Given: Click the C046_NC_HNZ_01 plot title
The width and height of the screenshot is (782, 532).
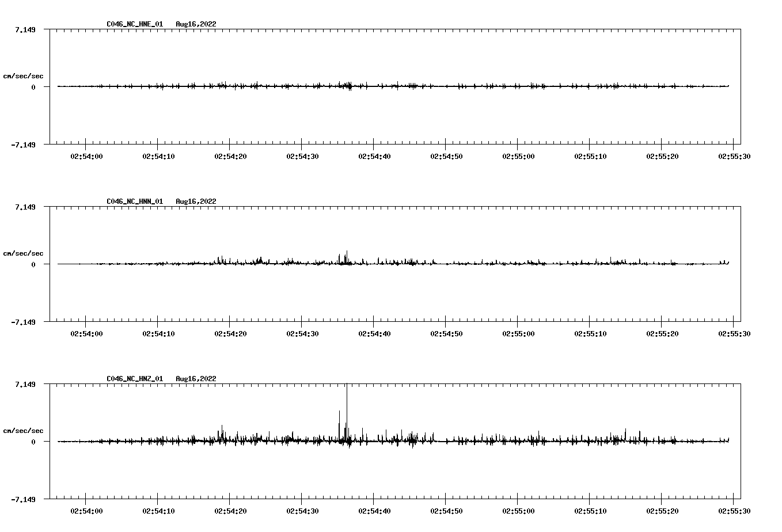Looking at the screenshot, I should tap(135, 379).
